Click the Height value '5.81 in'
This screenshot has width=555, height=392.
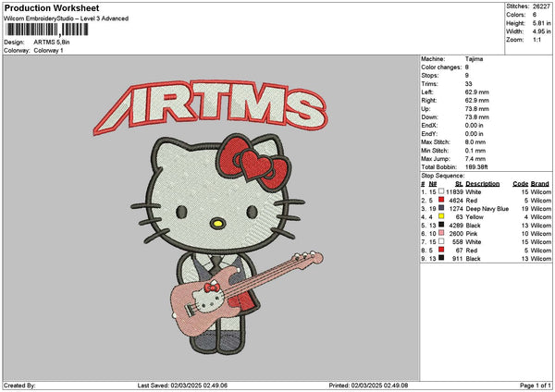(541, 23)
